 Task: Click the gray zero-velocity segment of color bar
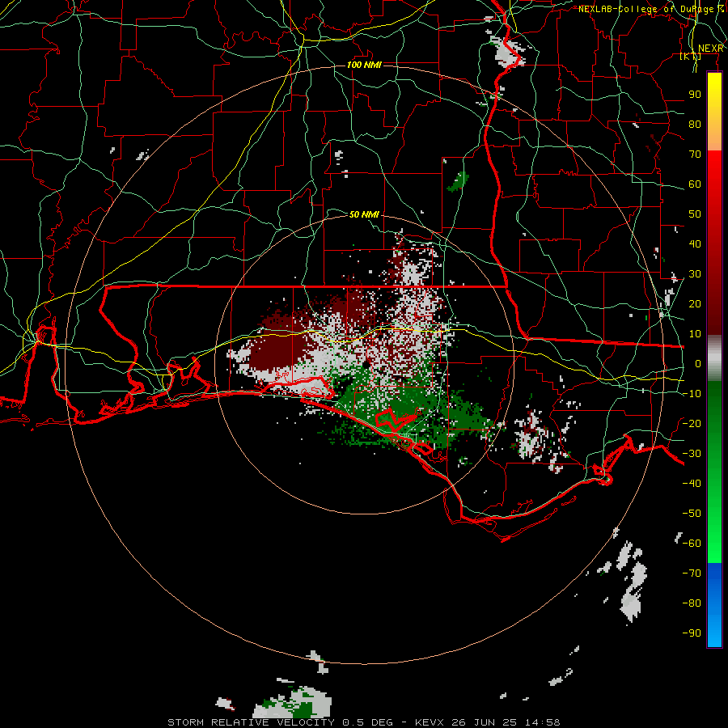tap(714, 358)
